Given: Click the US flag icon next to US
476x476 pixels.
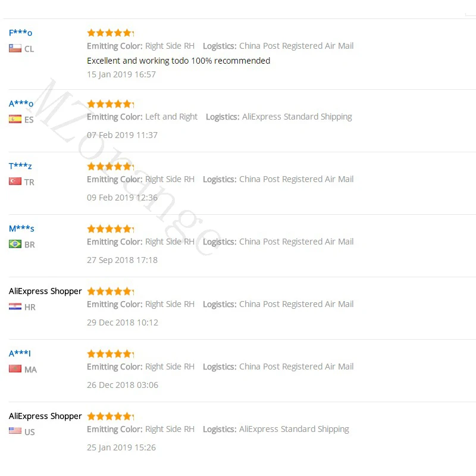Looking at the screenshot, I should (x=15, y=431).
